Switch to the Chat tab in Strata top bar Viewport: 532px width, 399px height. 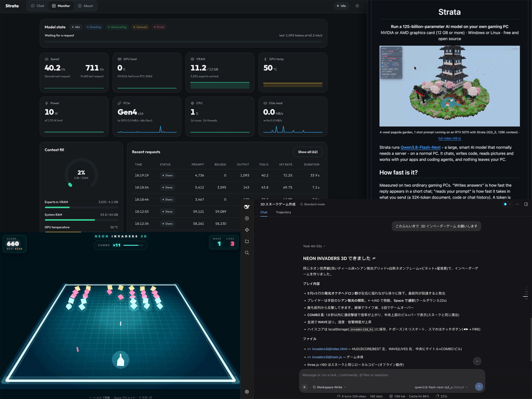coord(38,6)
